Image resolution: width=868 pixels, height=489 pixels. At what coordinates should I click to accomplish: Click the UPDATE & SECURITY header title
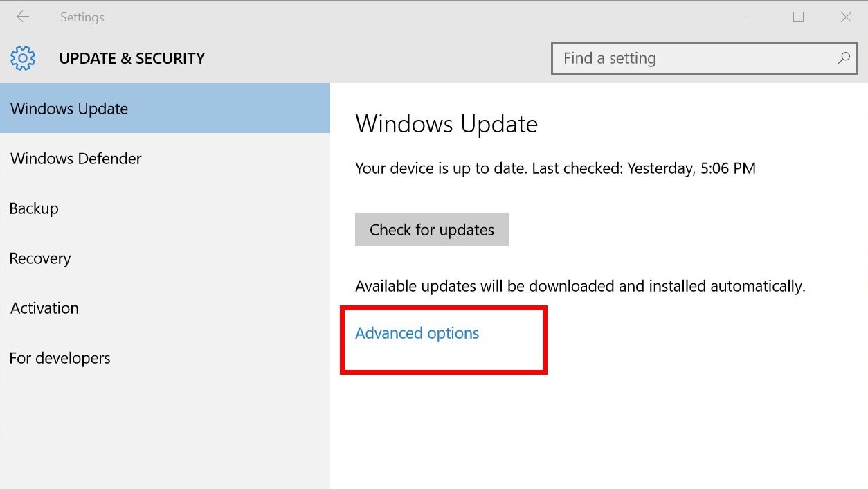(x=132, y=58)
